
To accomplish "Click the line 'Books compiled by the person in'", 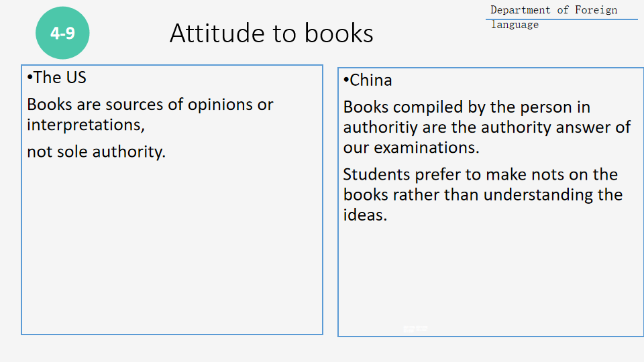I will pos(466,107).
